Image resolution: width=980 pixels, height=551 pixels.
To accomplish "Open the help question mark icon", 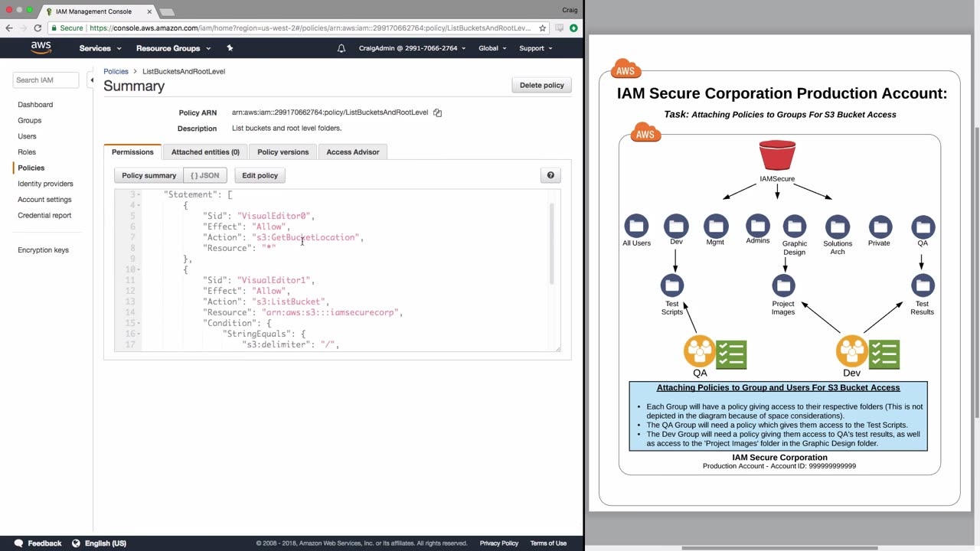I will 550,175.
